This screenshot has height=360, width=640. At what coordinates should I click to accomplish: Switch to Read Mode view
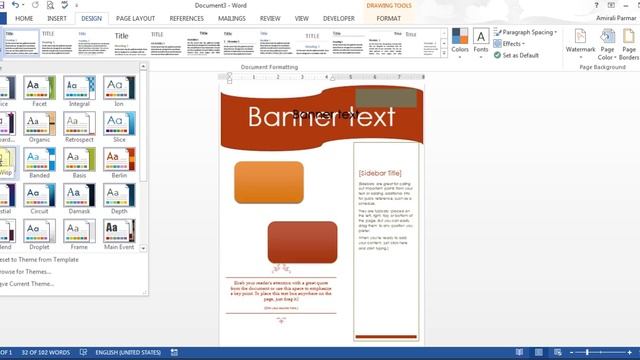click(519, 352)
